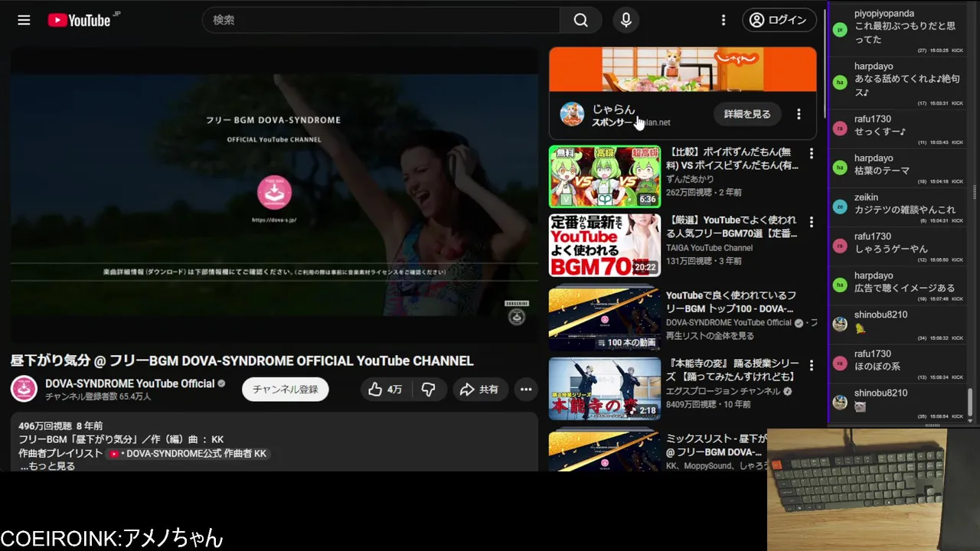980x551 pixels.
Task: Open options for 人気フリーBGM70選 video
Action: point(812,222)
